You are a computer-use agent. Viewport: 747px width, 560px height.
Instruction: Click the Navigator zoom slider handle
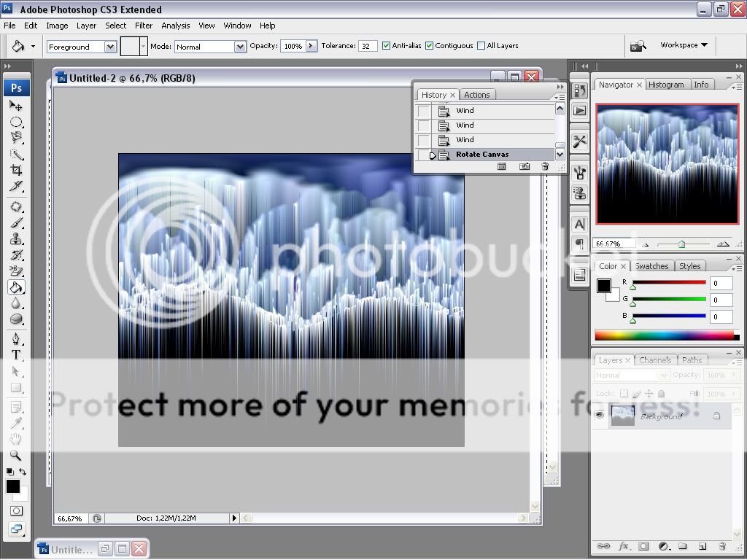point(682,244)
